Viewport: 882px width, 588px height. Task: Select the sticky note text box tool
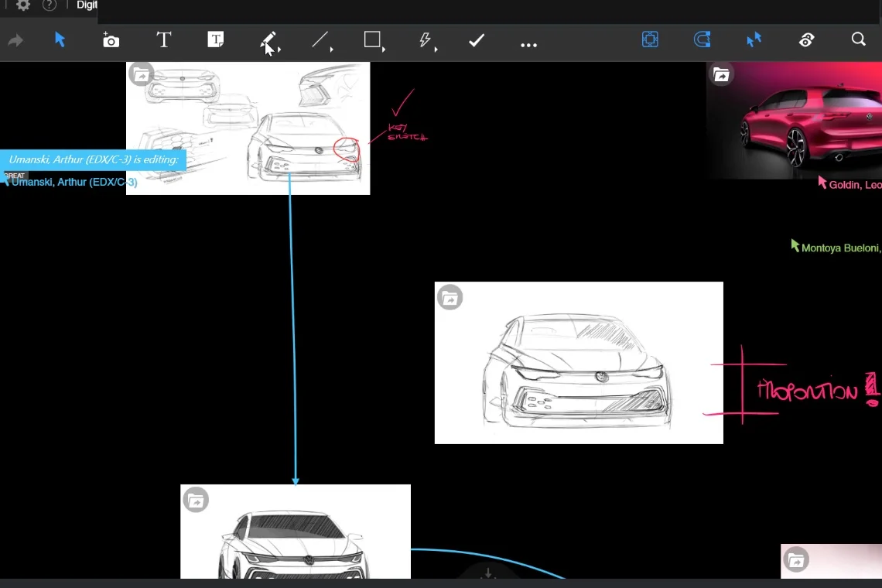tap(215, 39)
